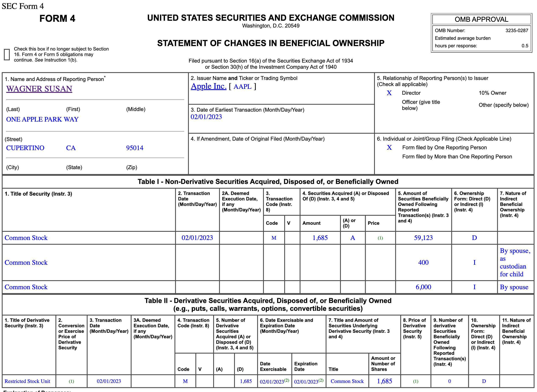Click the 59,123 beneficially owned amount
The image size is (537, 392).
[423, 238]
